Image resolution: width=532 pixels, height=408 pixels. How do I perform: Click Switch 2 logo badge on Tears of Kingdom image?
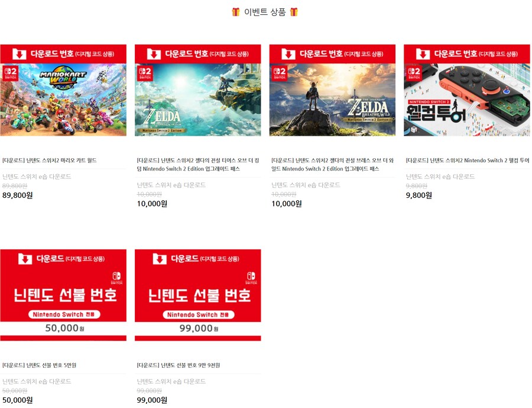[145, 73]
